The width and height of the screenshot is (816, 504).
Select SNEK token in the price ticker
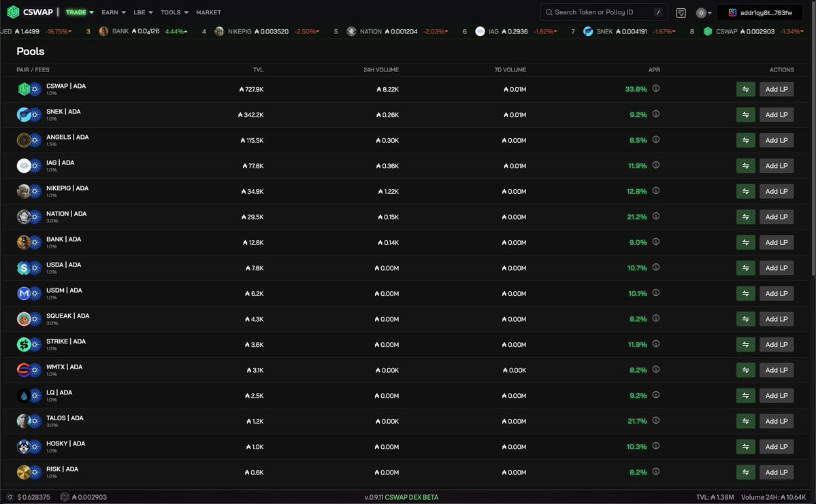[x=630, y=31]
